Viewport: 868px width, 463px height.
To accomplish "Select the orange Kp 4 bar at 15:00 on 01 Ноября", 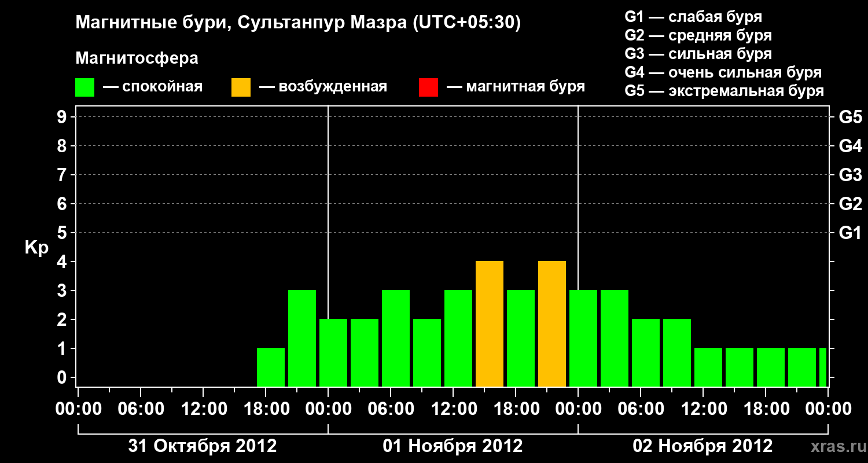I will [490, 324].
